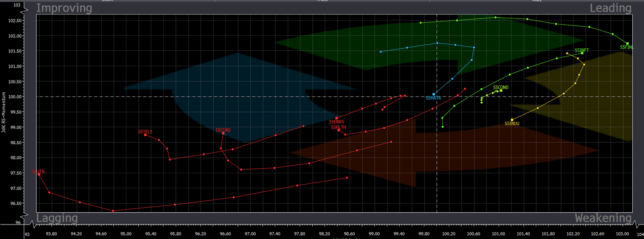Select the S5COND sector label
The image size is (644, 239).
[501, 87]
